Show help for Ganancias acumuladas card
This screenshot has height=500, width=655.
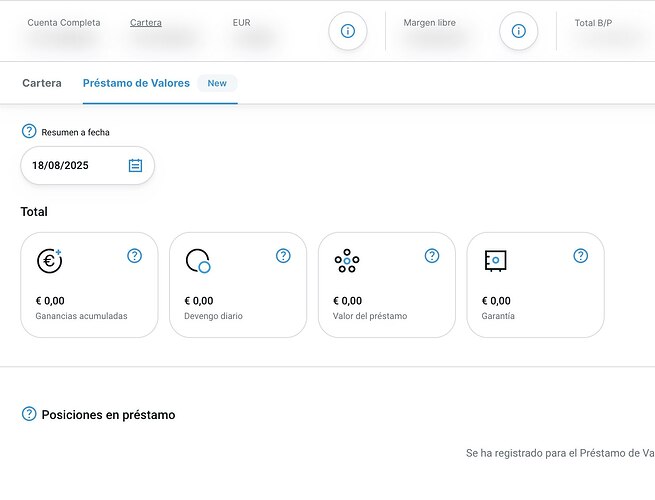[135, 256]
